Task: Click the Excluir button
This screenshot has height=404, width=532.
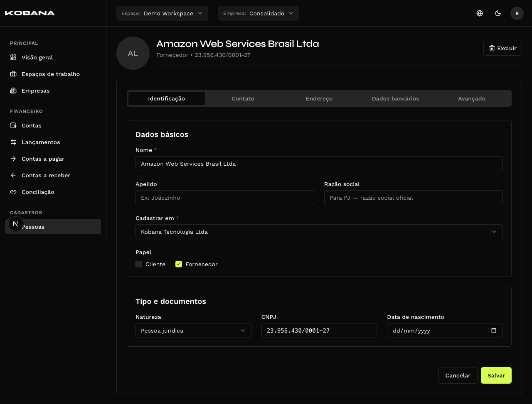Action: pyautogui.click(x=502, y=48)
